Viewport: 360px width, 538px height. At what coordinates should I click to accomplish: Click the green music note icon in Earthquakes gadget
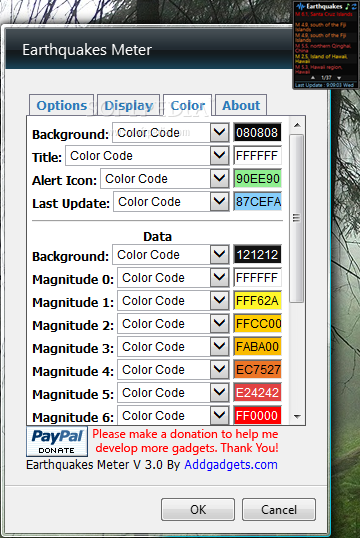[347, 7]
